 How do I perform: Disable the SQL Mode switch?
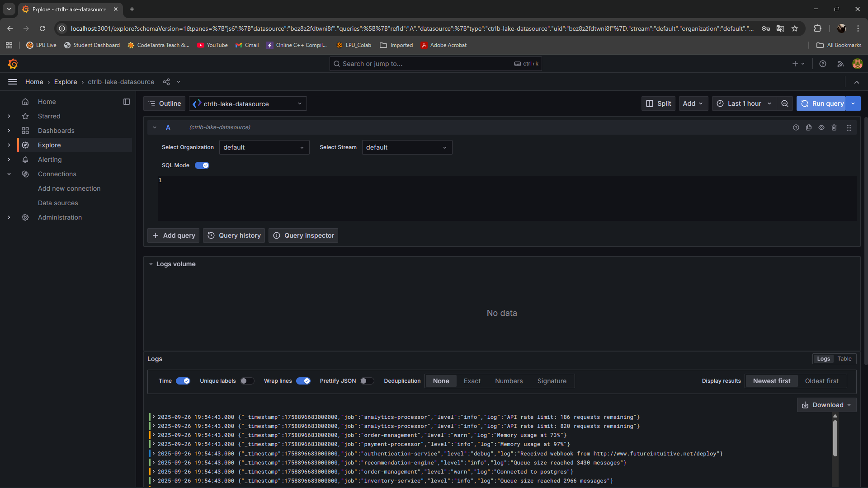pyautogui.click(x=202, y=165)
